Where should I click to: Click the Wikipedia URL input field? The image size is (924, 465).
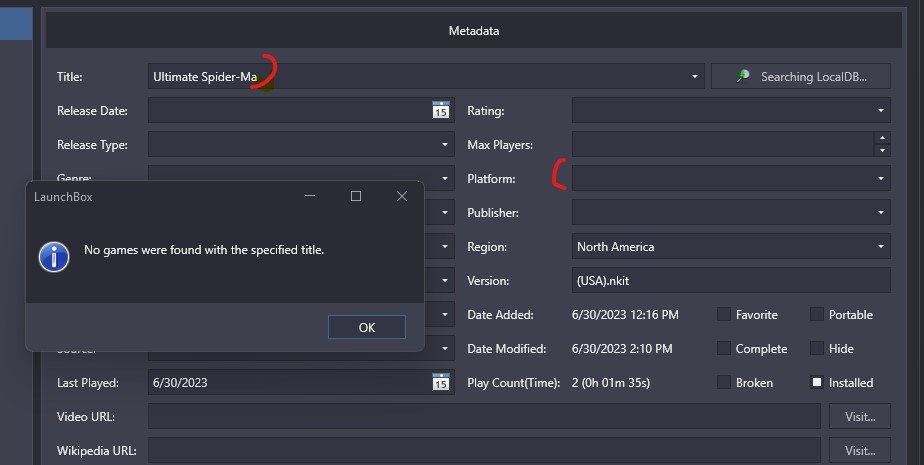(x=484, y=450)
